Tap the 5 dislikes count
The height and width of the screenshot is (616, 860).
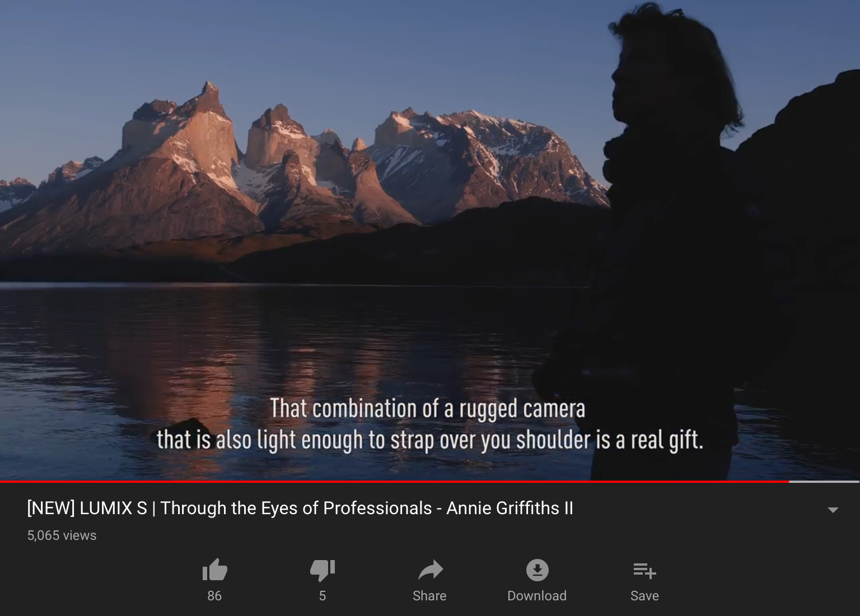coord(322,596)
